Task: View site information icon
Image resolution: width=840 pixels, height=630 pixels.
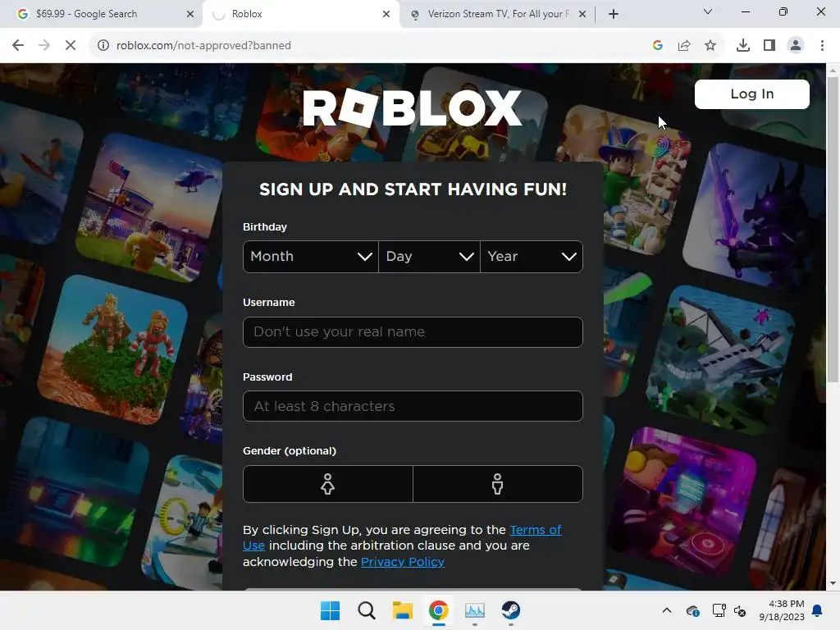Action: 103,46
